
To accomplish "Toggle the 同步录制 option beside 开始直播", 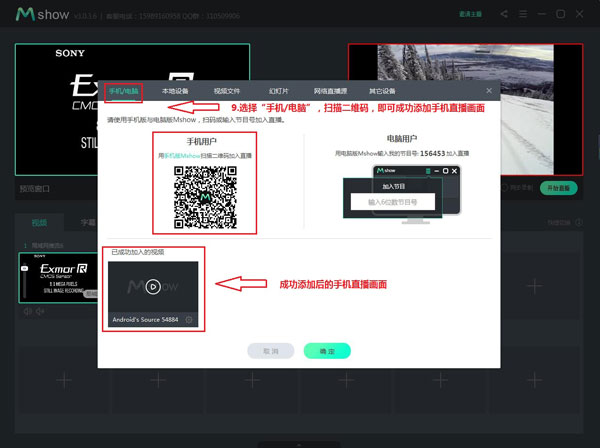I will 517,188.
